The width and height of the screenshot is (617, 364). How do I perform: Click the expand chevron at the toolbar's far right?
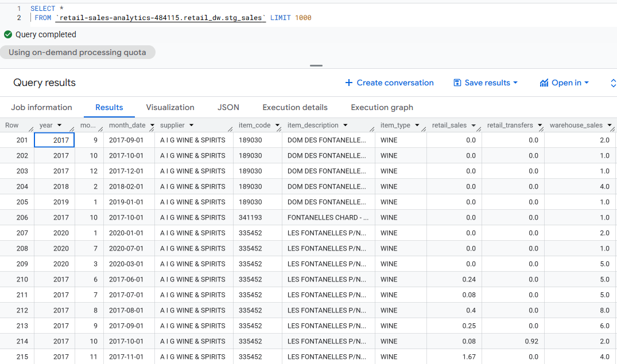[x=612, y=83]
